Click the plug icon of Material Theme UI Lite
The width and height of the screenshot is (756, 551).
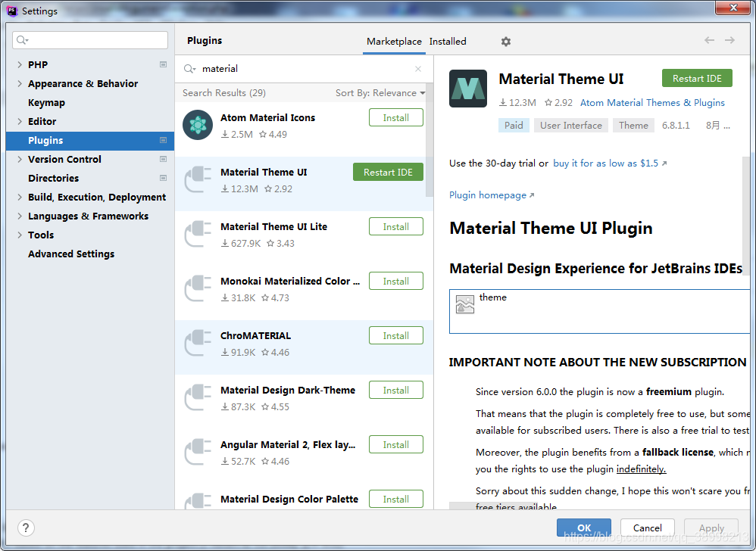tap(198, 234)
